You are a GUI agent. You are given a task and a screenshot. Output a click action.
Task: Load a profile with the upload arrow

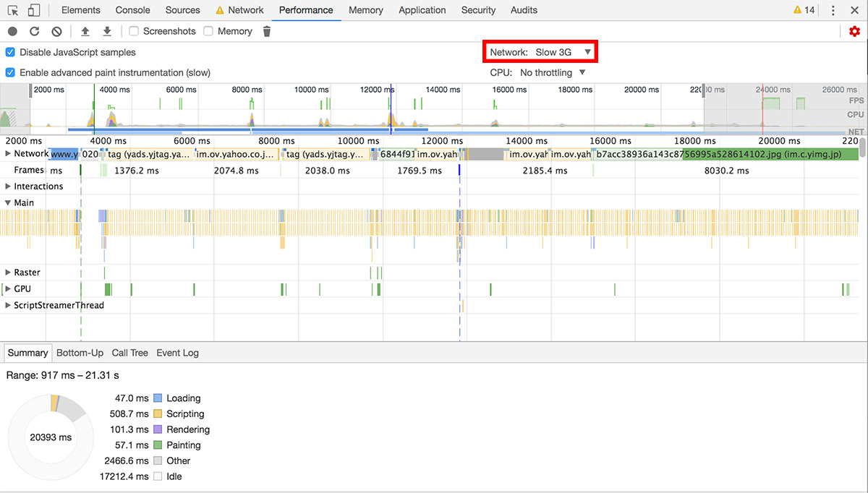click(x=85, y=31)
